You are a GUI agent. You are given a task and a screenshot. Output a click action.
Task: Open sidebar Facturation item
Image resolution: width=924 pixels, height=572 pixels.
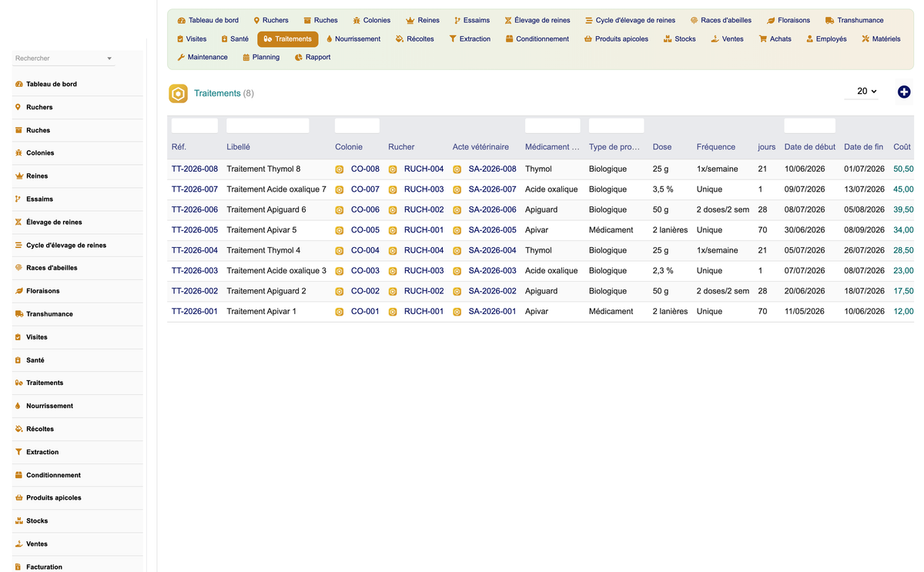(x=77, y=567)
